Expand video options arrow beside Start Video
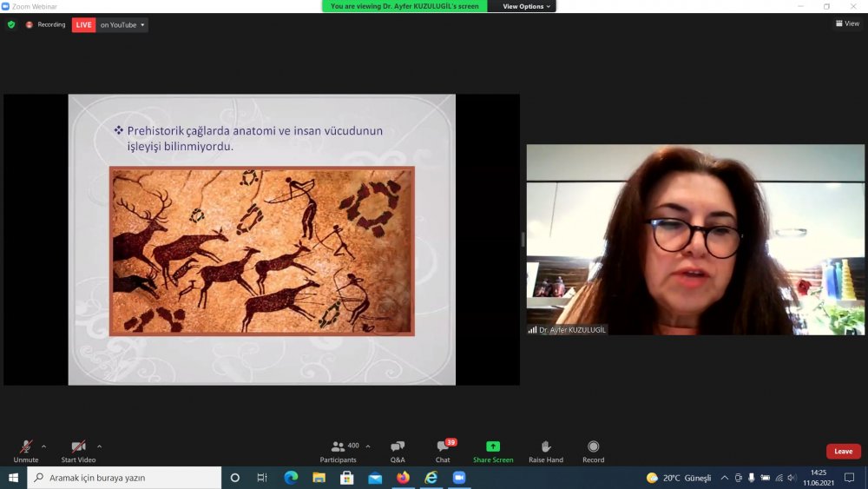Viewport: 868px width, 489px height. [x=100, y=446]
